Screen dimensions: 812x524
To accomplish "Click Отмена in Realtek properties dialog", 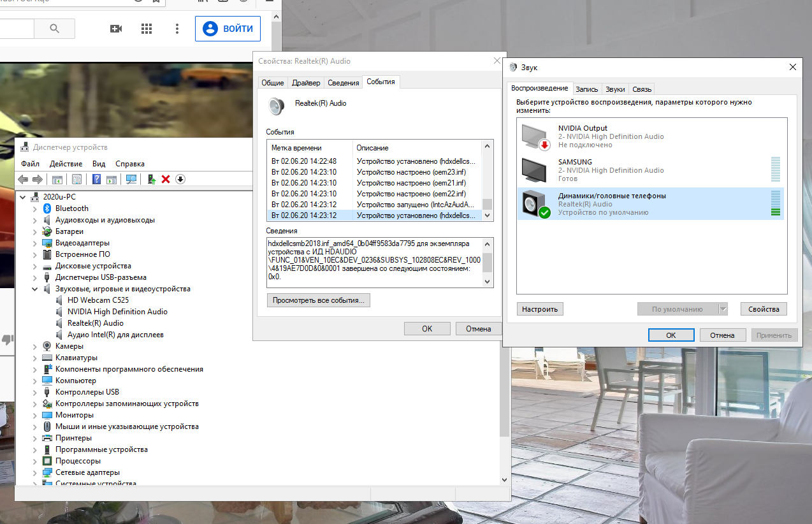I will 479,329.
